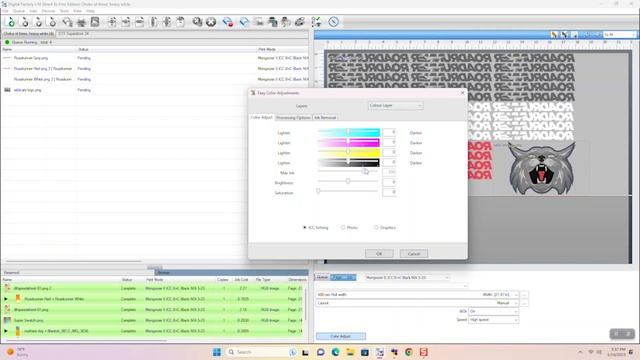Viewport: 640px width, 360px height.
Task: Expand the Roadrunner Red + Roadrunner White row
Action: [6, 299]
